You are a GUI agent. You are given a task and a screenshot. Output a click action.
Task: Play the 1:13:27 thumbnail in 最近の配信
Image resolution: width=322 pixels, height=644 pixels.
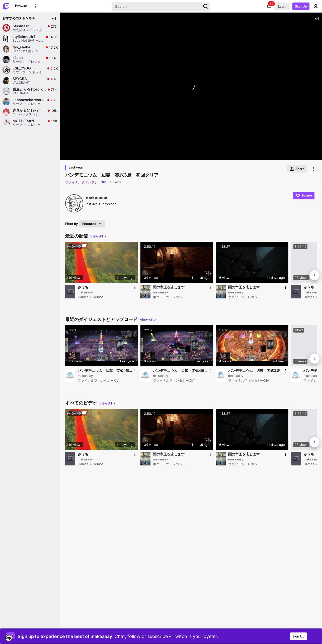point(252,262)
